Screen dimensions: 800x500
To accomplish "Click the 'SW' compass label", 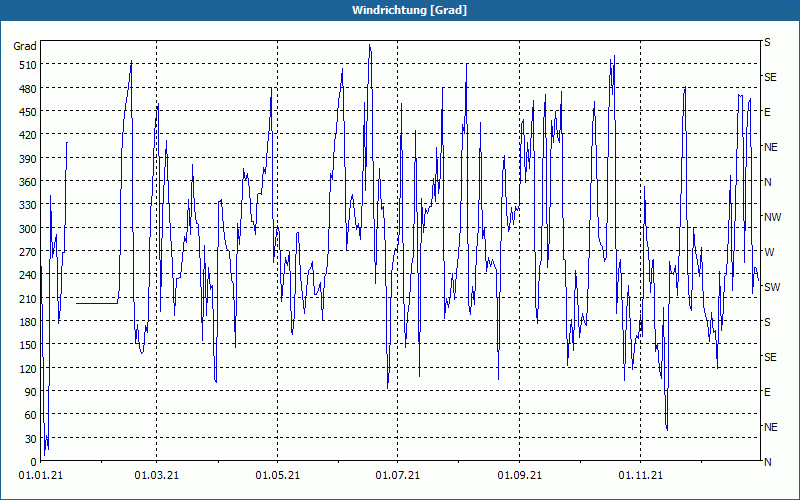I will (772, 287).
